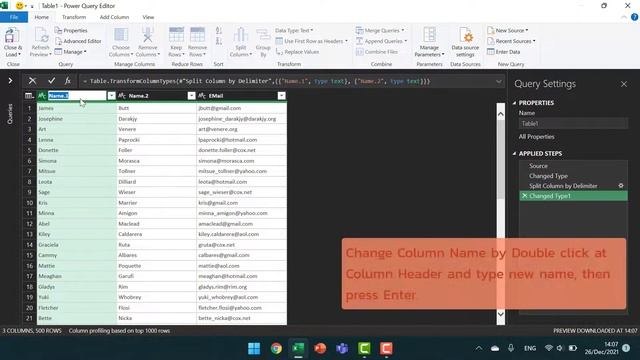
Task: Expand the formula bar chevron
Action: coord(499,81)
